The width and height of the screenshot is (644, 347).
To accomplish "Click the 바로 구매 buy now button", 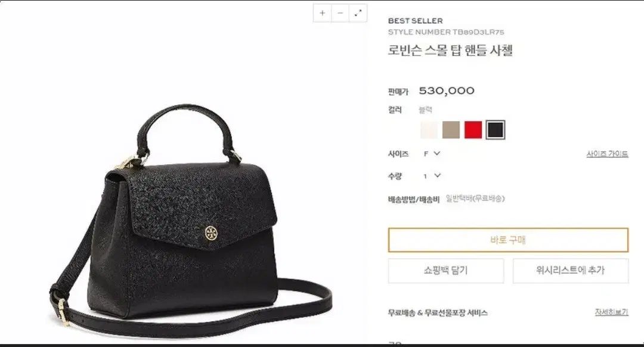I will click(508, 240).
